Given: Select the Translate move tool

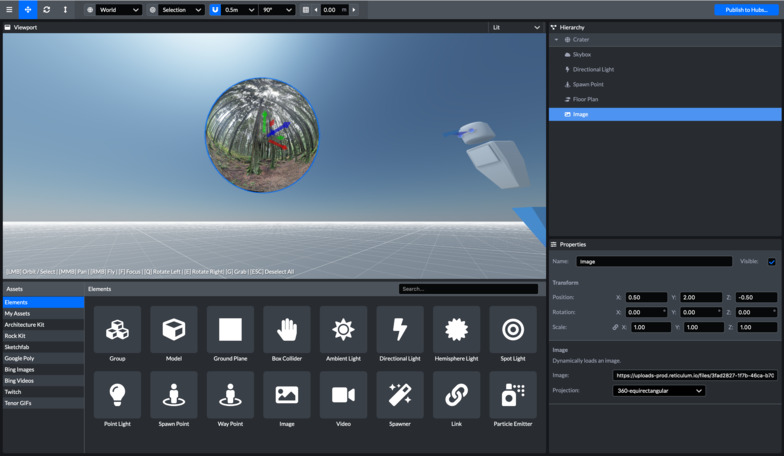Looking at the screenshot, I should pos(28,10).
